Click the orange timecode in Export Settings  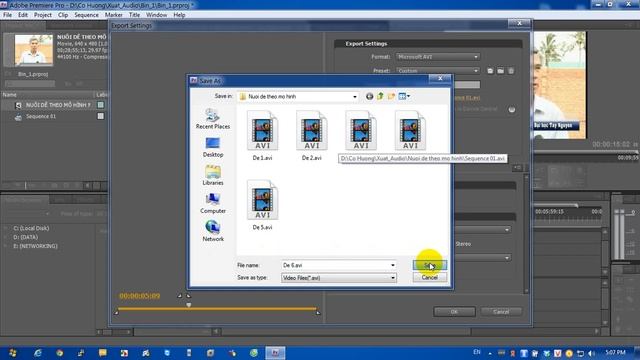[x=140, y=296]
